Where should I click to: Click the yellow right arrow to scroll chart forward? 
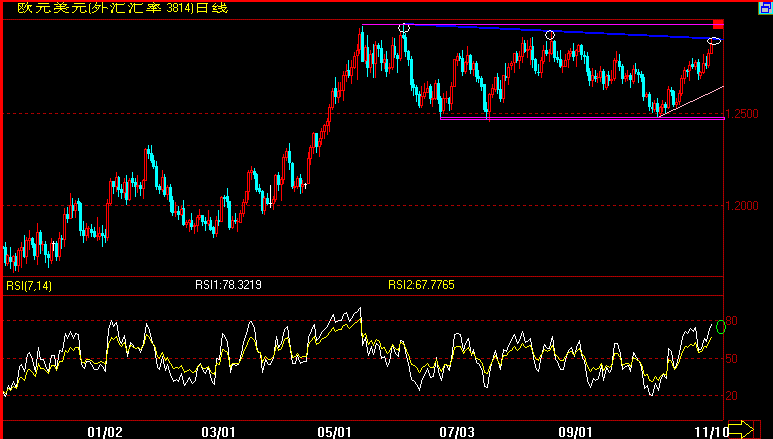tap(741, 429)
